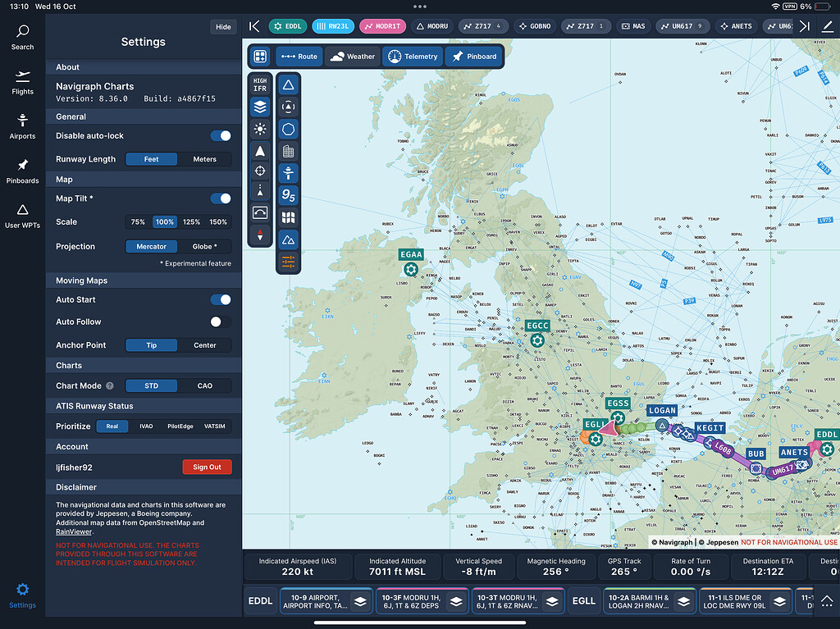Select the map layers icon
This screenshot has height=629, width=840.
(x=260, y=107)
